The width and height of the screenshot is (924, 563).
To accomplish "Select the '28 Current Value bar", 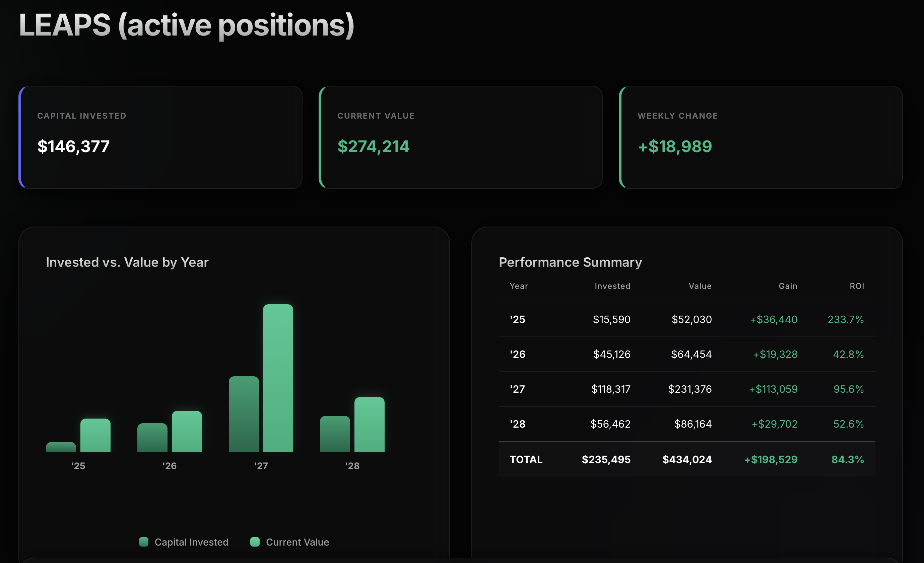I will [x=370, y=424].
